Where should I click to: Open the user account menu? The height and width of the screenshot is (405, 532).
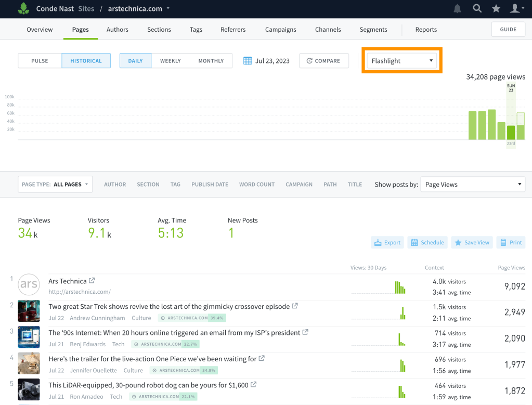click(516, 8)
